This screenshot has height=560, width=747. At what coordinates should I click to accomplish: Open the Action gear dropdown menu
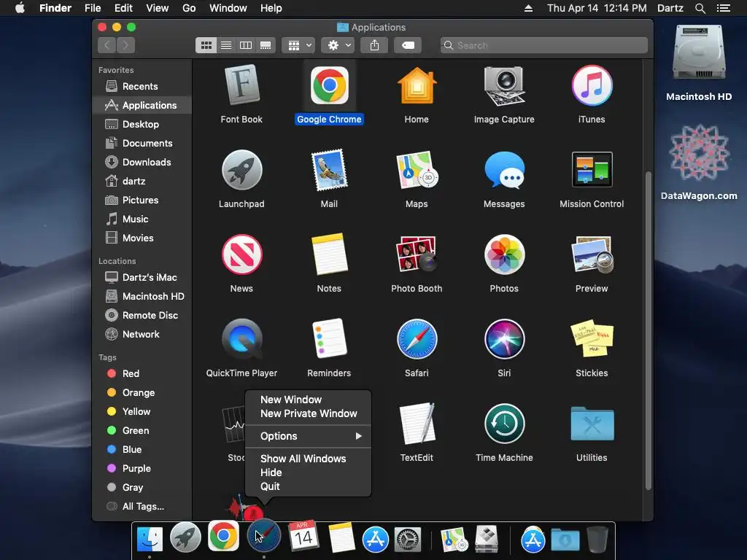coord(337,45)
